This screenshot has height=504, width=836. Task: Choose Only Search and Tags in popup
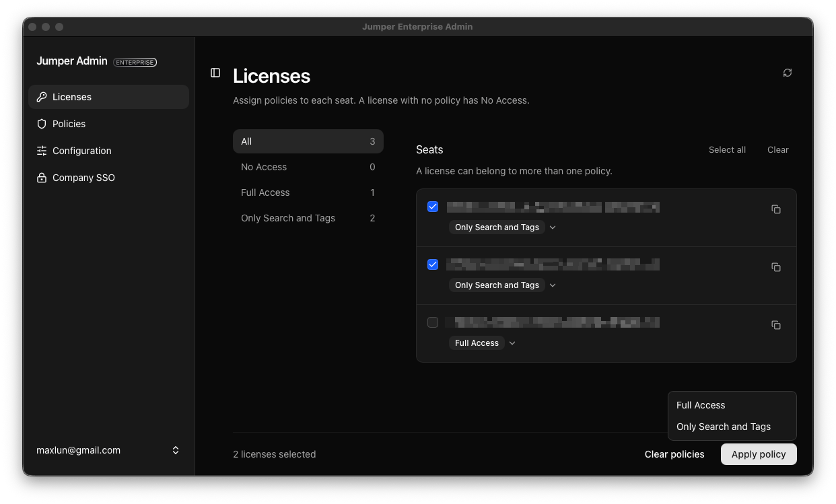[732, 427]
